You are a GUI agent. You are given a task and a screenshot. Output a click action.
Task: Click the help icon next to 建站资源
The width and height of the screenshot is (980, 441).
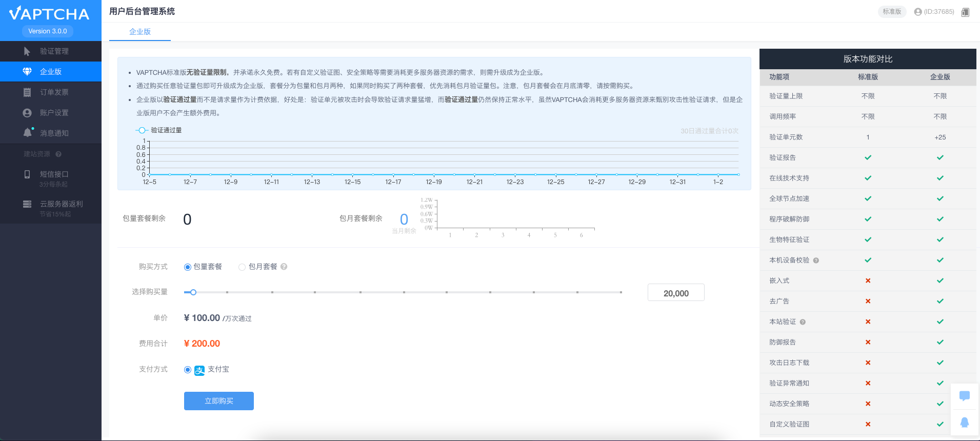tap(58, 154)
